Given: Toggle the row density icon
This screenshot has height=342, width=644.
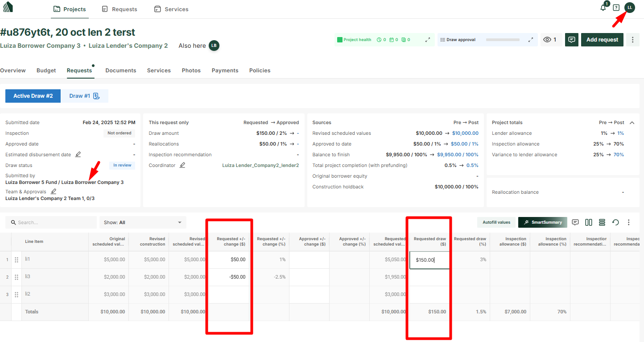Looking at the screenshot, I should (x=602, y=222).
